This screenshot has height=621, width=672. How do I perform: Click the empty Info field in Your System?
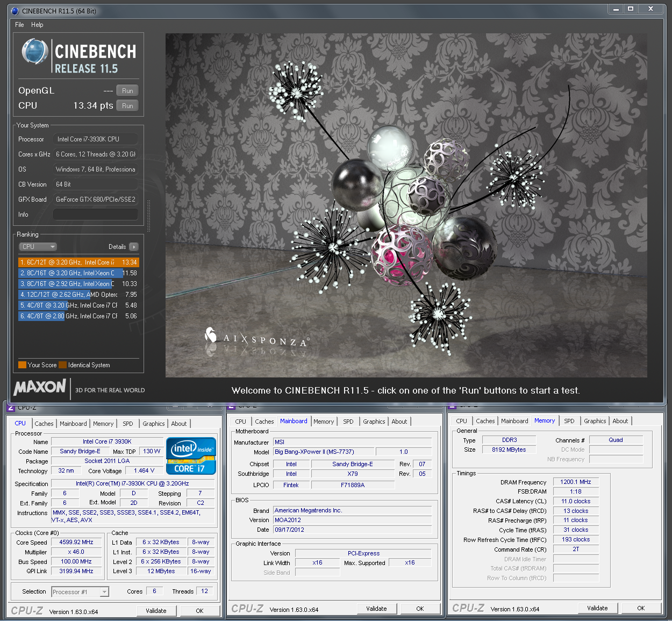click(x=95, y=215)
